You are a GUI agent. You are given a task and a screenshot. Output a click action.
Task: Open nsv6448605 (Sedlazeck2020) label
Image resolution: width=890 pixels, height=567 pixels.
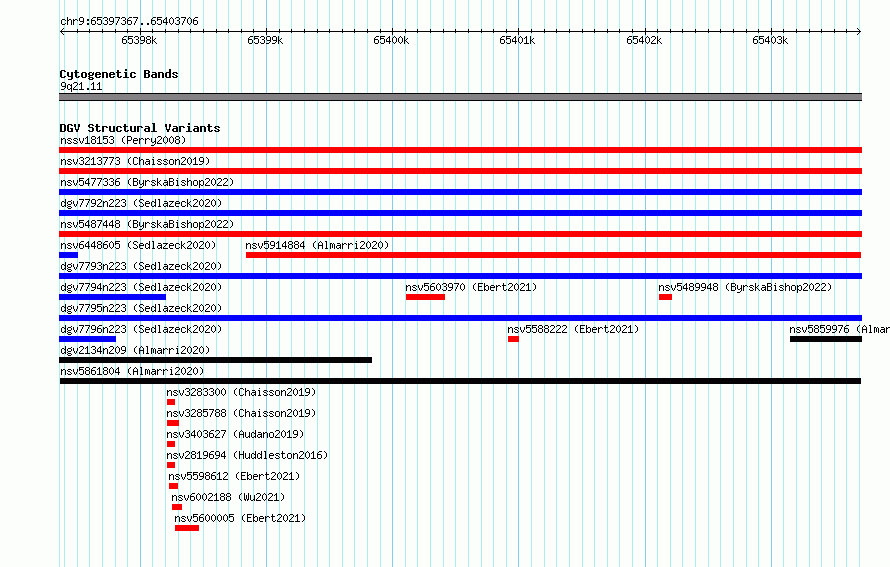[138, 245]
